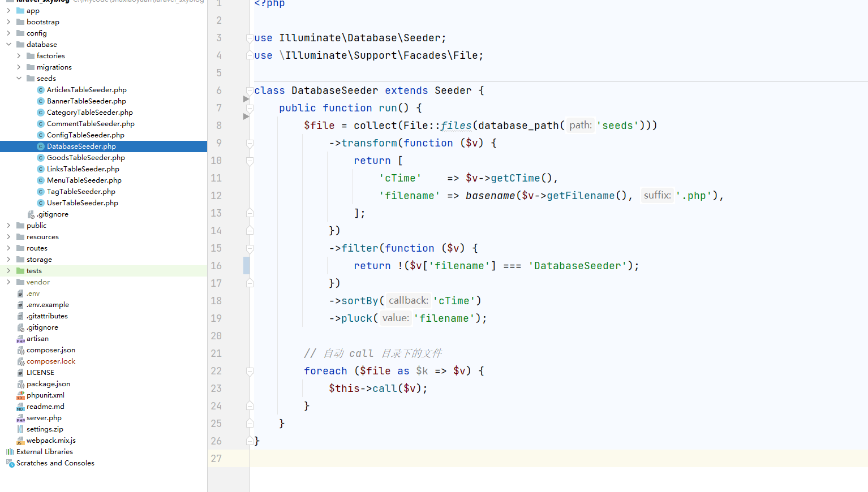The width and height of the screenshot is (868, 492).
Task: Click the call method on line 23
Action: (x=385, y=389)
